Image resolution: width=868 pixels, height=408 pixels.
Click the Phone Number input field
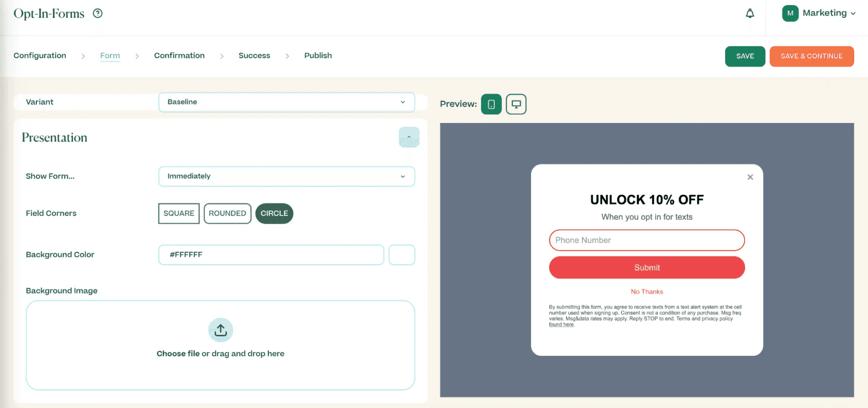pyautogui.click(x=647, y=240)
